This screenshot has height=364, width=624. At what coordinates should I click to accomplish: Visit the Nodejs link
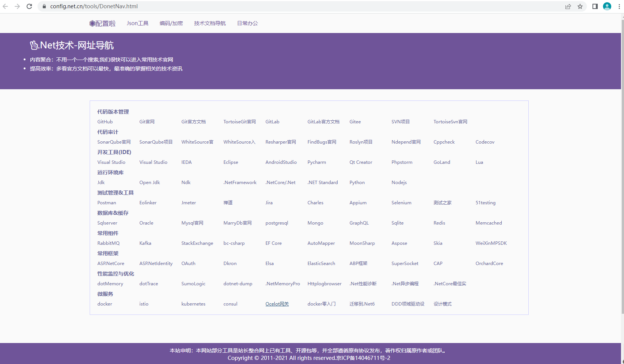point(399,183)
